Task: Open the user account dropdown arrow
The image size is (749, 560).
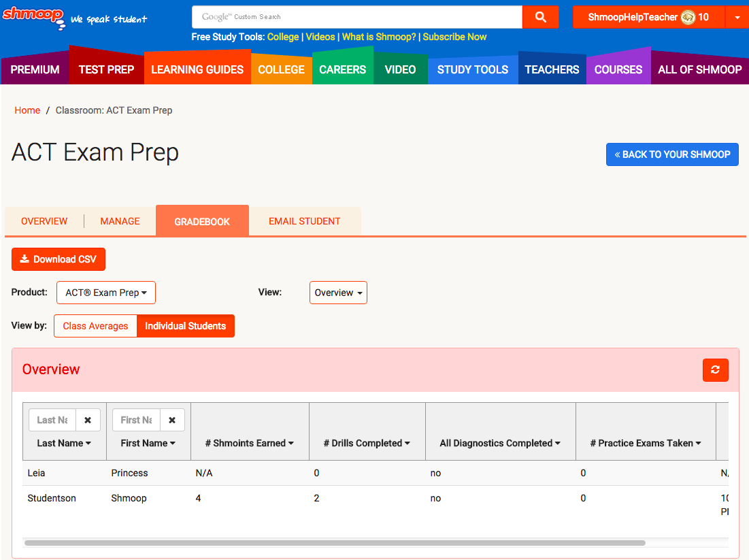Action: (737, 17)
